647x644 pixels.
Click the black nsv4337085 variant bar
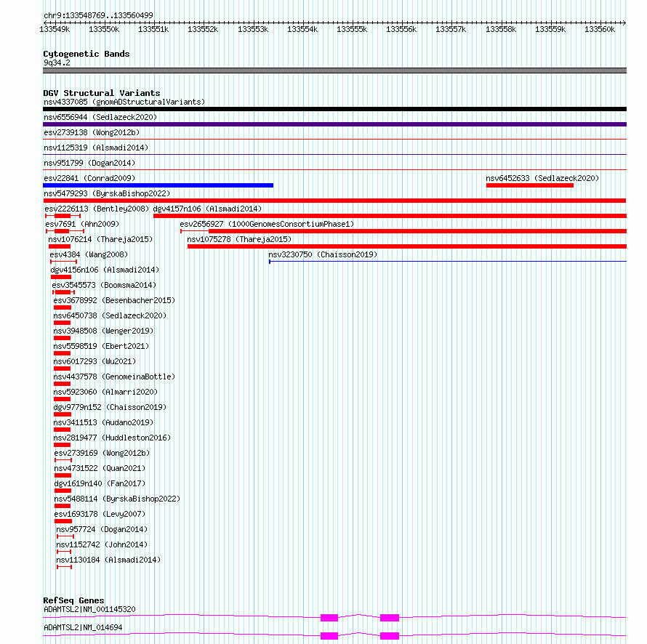coord(334,109)
